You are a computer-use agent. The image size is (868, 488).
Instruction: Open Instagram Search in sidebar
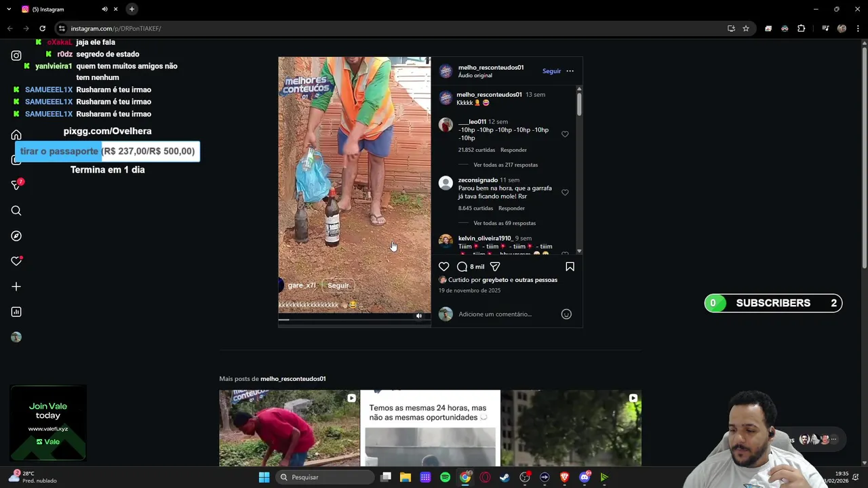click(16, 211)
